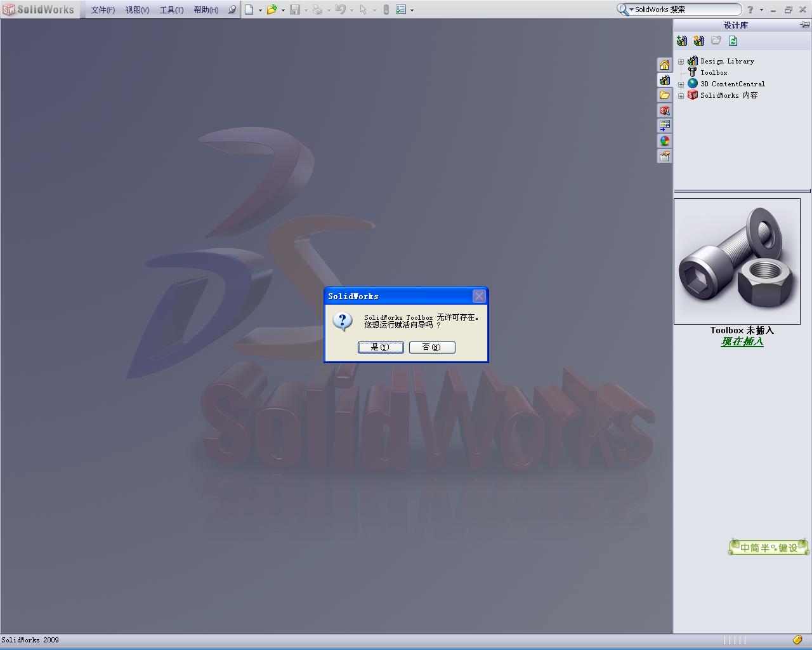Open the 帮助(H) menu

pos(206,10)
